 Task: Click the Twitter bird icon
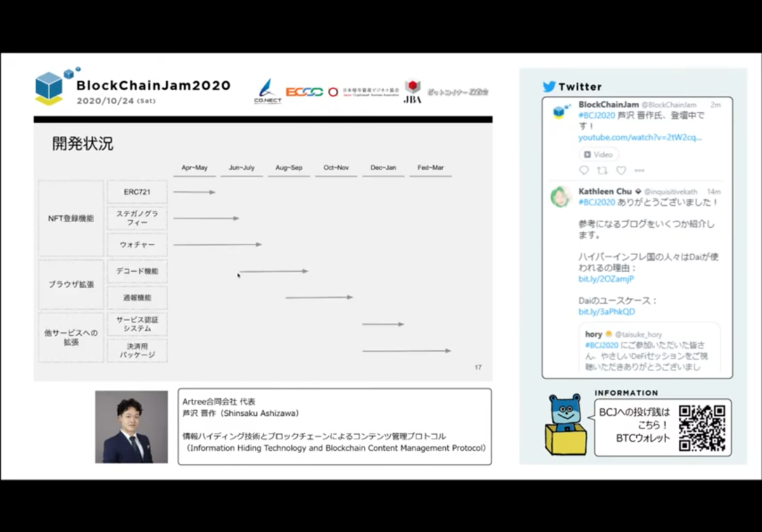point(549,87)
